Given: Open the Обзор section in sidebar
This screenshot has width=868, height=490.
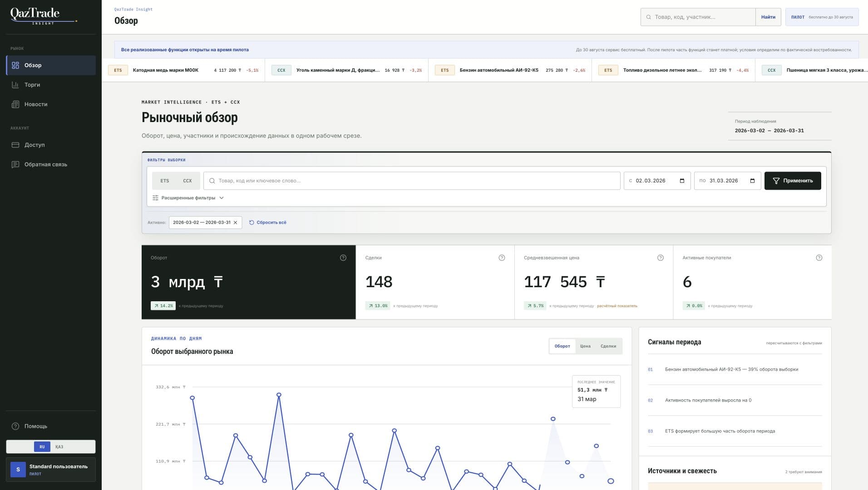Looking at the screenshot, I should [x=51, y=65].
